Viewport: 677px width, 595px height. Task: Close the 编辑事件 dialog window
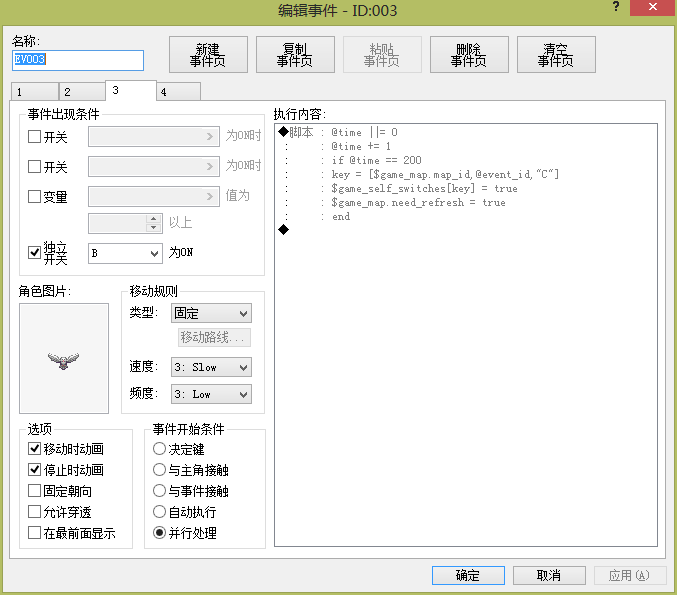[653, 7]
